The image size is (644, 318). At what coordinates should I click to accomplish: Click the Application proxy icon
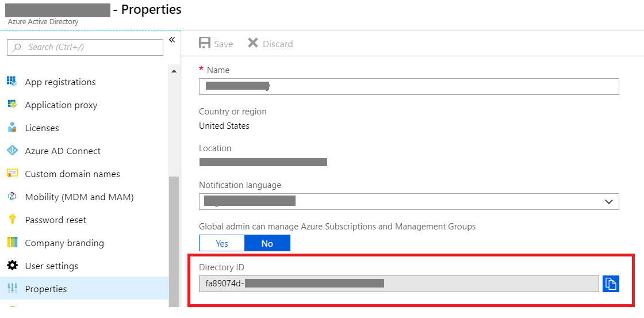pos(12,105)
